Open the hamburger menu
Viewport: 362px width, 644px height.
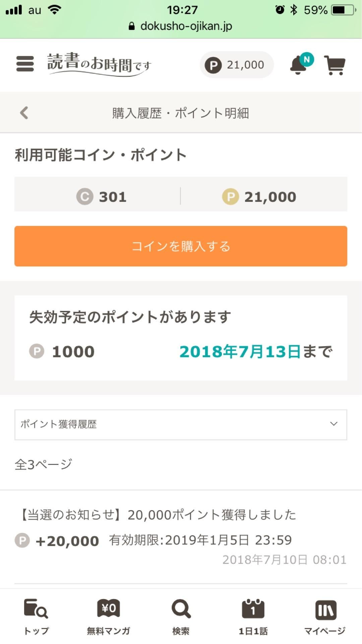[x=25, y=64]
